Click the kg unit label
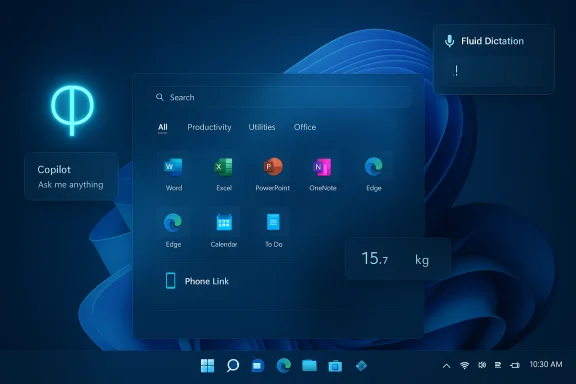Image resolution: width=576 pixels, height=384 pixels. [x=422, y=260]
